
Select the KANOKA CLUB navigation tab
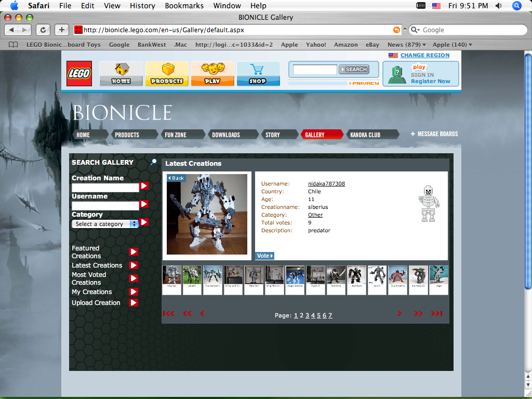373,135
